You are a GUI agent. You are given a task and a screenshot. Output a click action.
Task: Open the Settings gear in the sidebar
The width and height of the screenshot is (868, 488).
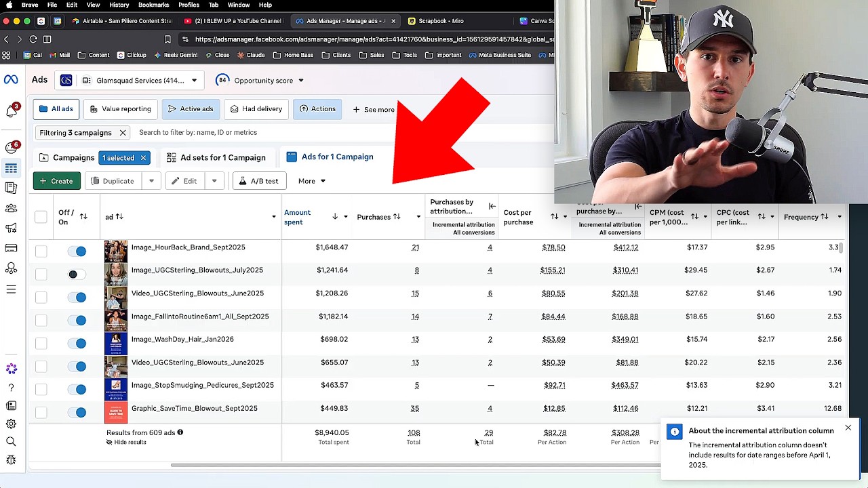pos(11,424)
